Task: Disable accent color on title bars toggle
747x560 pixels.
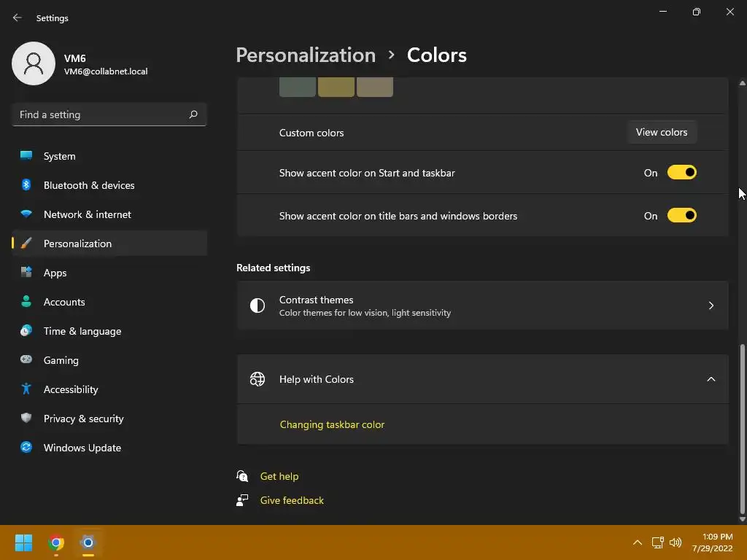Action: tap(682, 216)
